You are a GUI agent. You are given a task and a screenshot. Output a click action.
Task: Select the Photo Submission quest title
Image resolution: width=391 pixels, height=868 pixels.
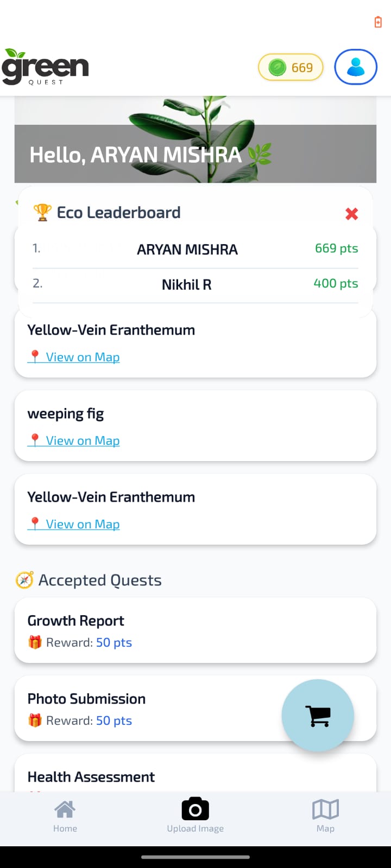tap(87, 699)
